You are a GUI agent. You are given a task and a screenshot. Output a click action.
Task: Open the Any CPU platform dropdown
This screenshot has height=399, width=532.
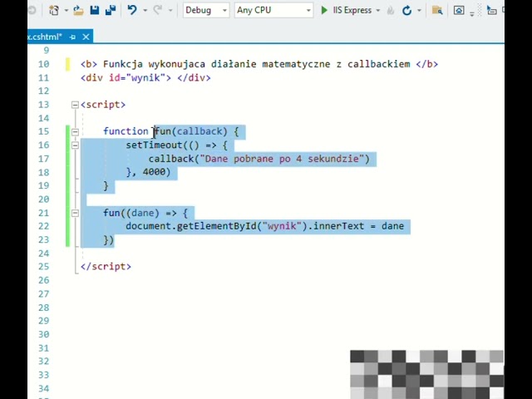tap(273, 11)
